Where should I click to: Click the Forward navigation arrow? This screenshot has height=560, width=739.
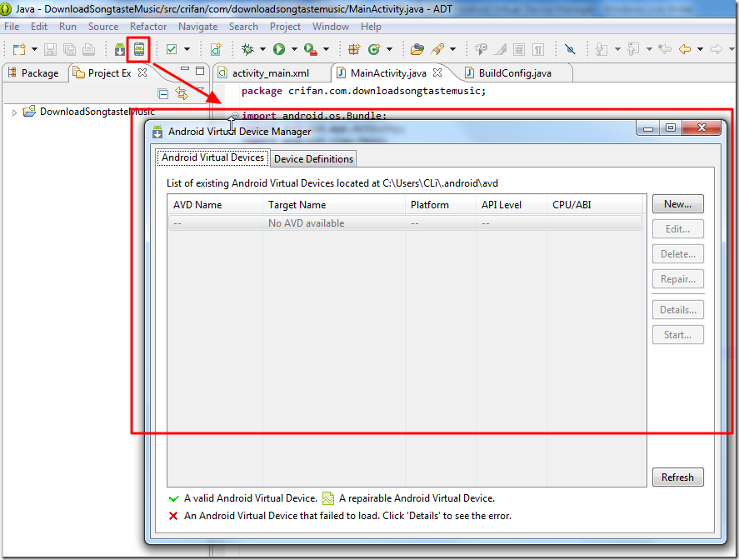717,49
